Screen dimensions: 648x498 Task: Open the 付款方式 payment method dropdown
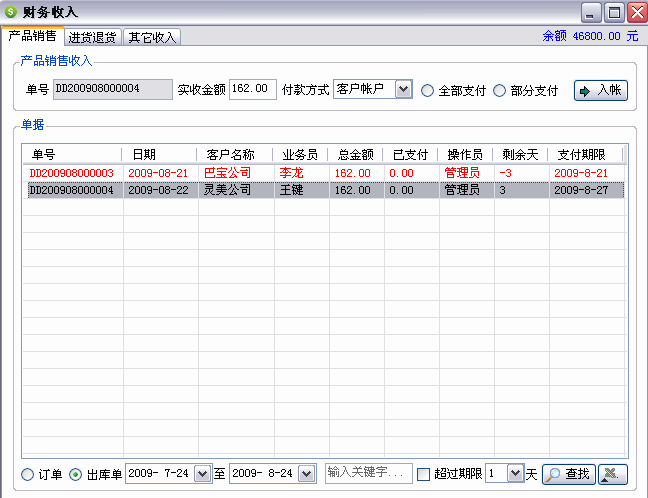click(403, 89)
